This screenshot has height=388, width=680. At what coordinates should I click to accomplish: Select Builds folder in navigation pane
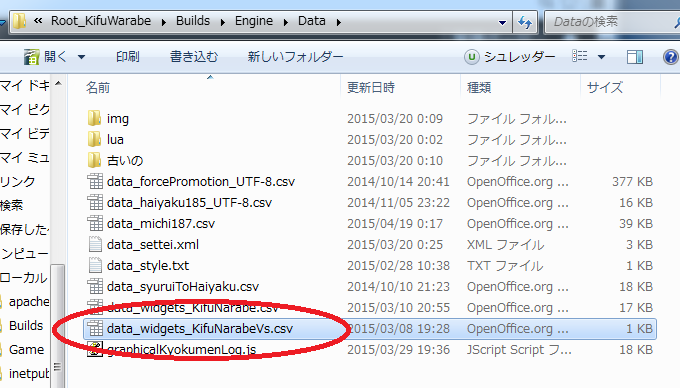[x=26, y=326]
